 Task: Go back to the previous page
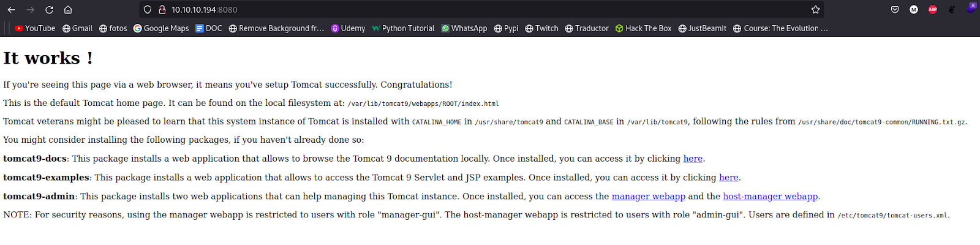point(11,10)
